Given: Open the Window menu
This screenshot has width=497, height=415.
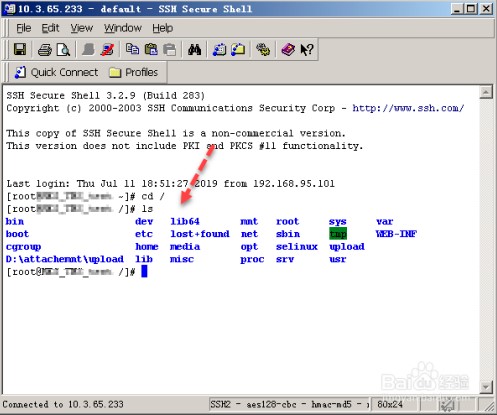Looking at the screenshot, I should [x=123, y=28].
